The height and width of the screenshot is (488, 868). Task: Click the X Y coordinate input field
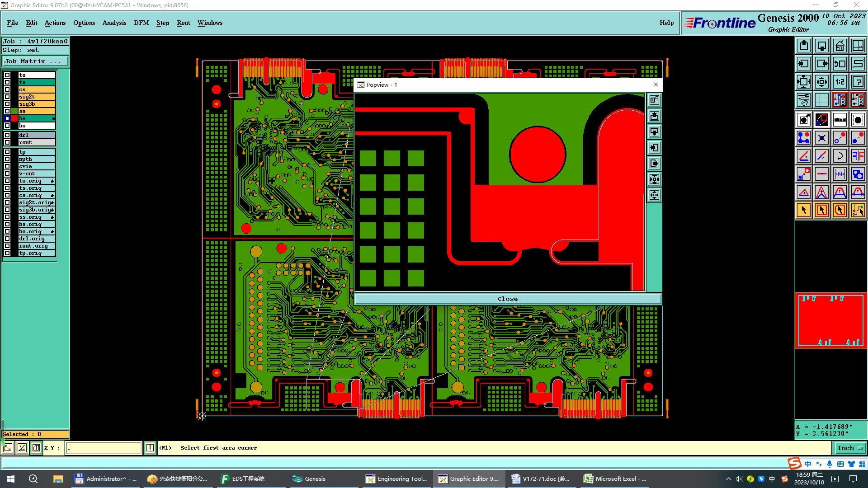(x=104, y=448)
